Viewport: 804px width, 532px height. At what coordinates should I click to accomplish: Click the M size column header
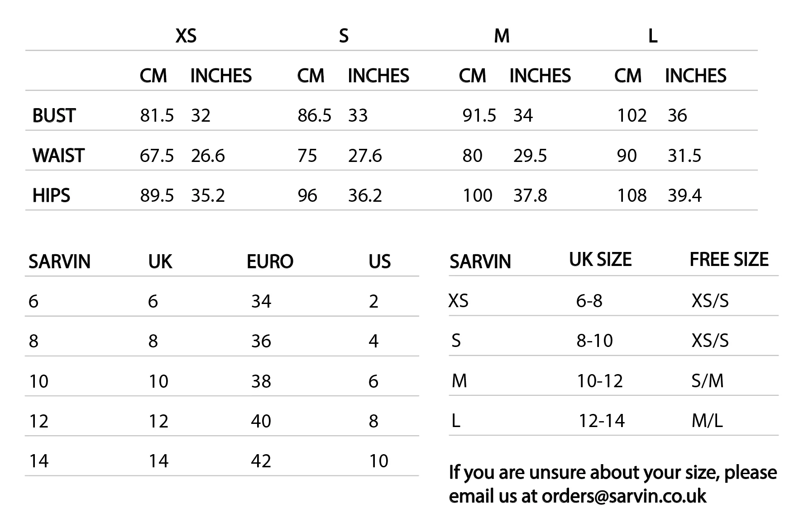point(502,36)
